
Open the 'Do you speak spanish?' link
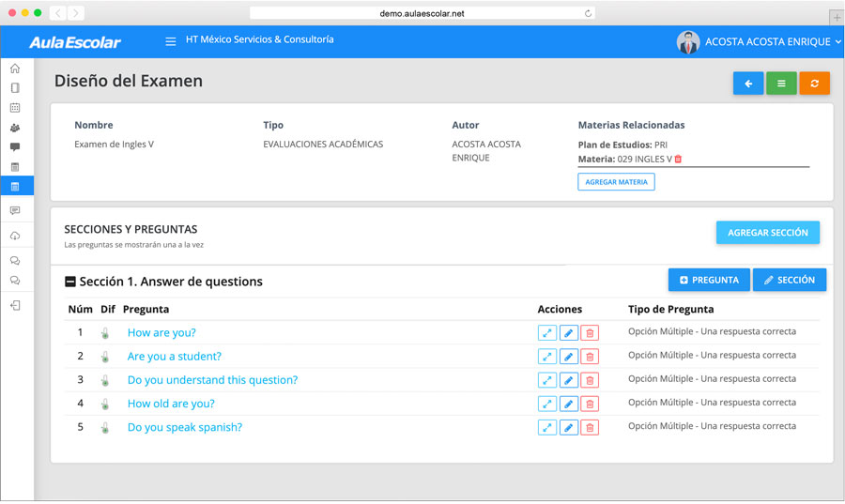(x=185, y=428)
